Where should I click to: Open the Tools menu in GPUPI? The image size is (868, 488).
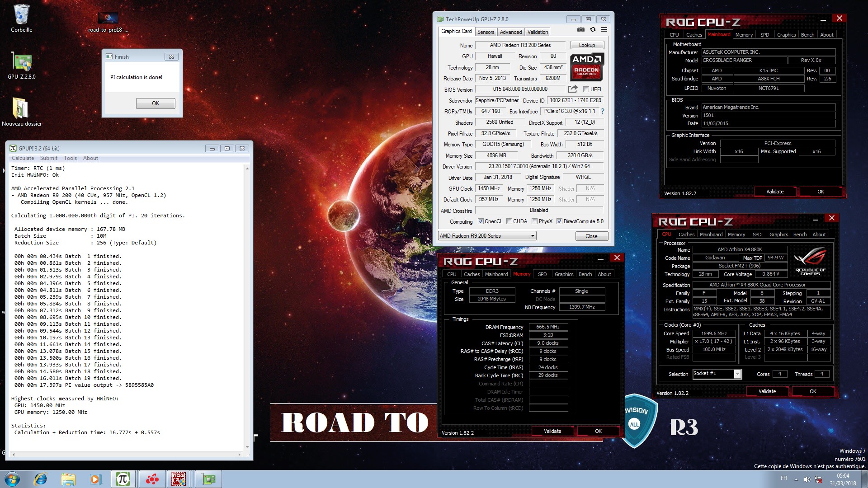coord(70,158)
